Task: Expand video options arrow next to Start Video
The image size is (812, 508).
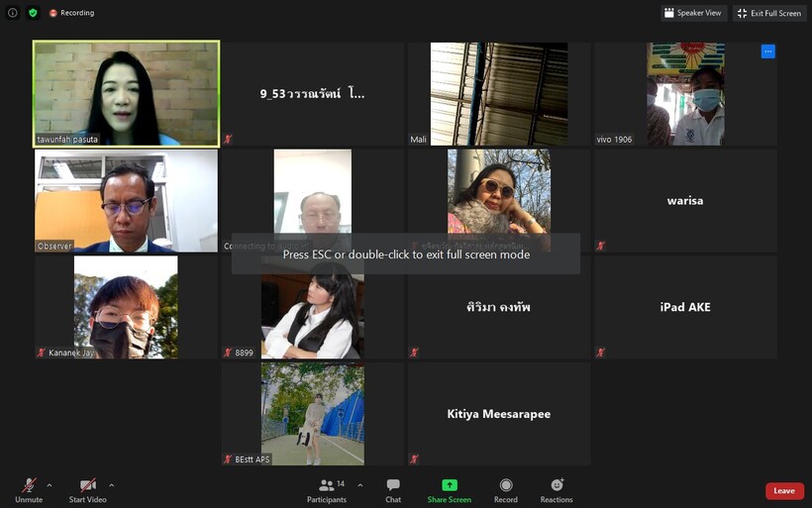Action: click(111, 485)
